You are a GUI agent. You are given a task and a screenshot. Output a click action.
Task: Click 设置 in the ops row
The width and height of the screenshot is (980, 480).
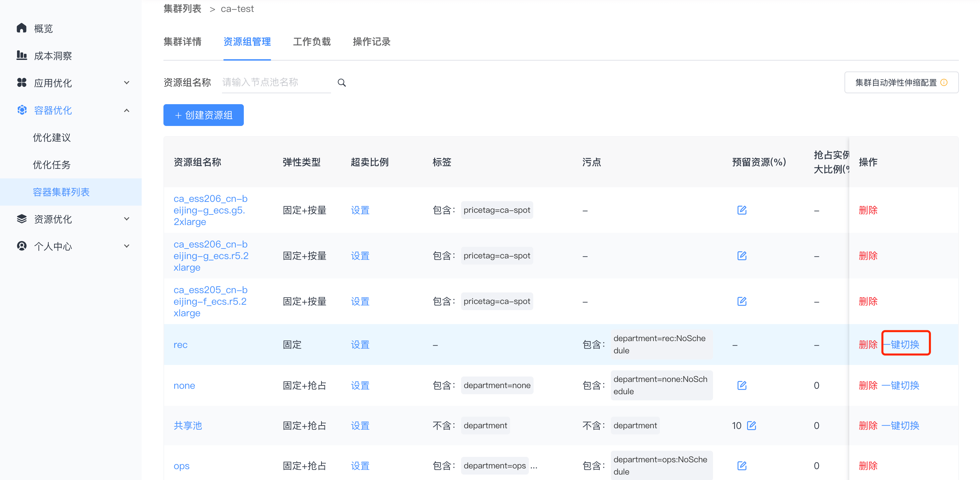tap(360, 466)
